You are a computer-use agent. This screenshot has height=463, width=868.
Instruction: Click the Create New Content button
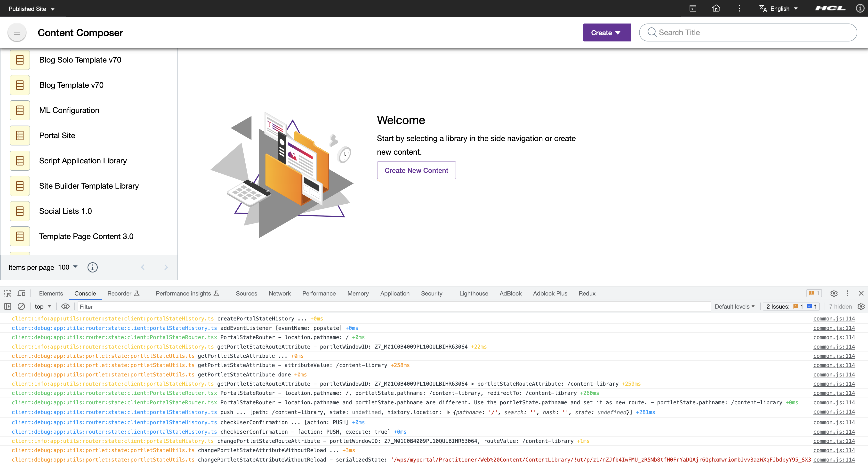416,170
